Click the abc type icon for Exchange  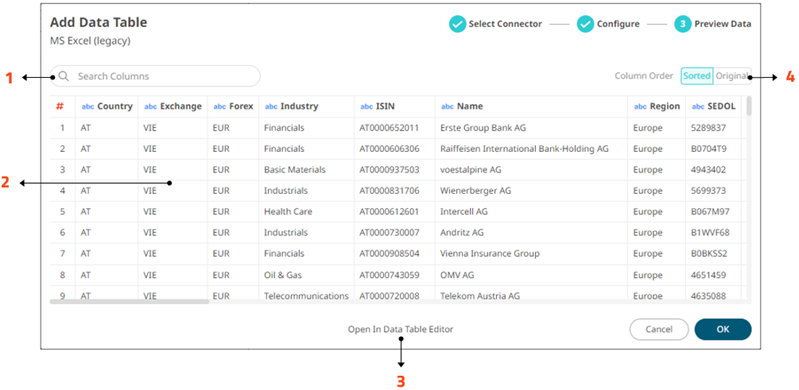[x=151, y=107]
